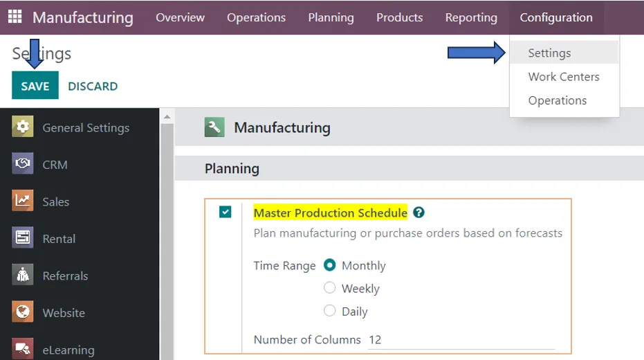Viewport: 644px width, 360px height.
Task: Click the DISCARD button
Action: point(93,87)
